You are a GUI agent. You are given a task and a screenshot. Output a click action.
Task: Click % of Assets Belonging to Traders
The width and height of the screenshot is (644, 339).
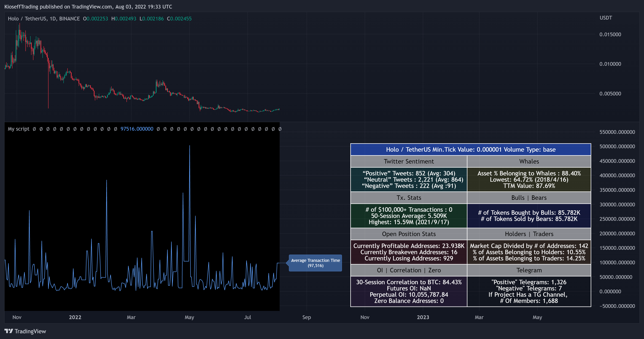click(529, 258)
